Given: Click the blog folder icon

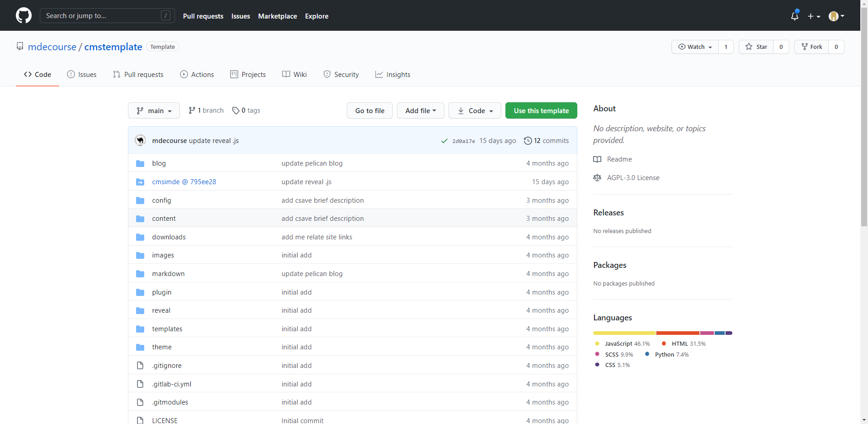Looking at the screenshot, I should tap(140, 163).
